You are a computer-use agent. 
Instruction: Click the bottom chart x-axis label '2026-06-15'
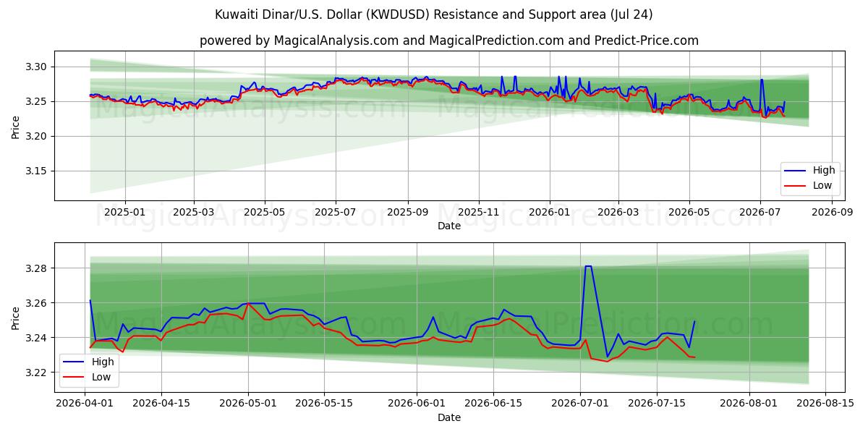pos(493,404)
